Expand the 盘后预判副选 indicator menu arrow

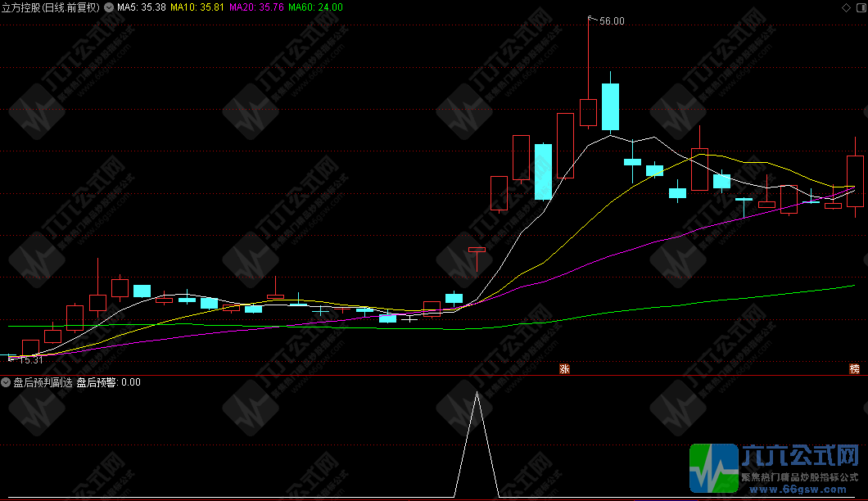pyautogui.click(x=7, y=382)
